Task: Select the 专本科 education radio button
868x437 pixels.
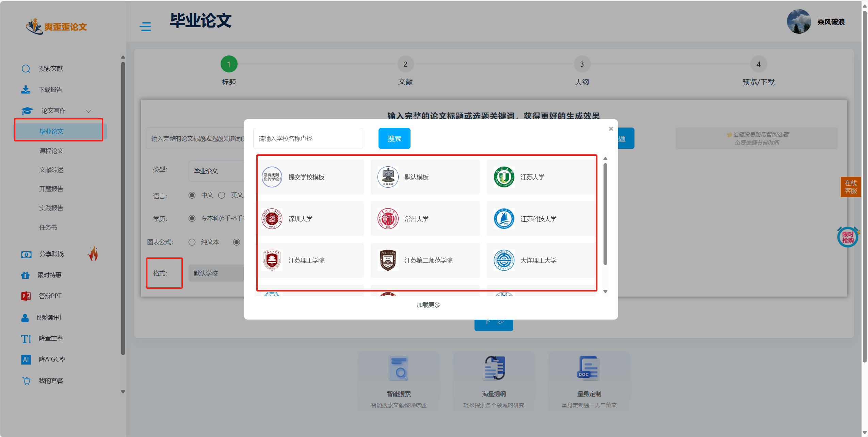Action: pos(192,218)
